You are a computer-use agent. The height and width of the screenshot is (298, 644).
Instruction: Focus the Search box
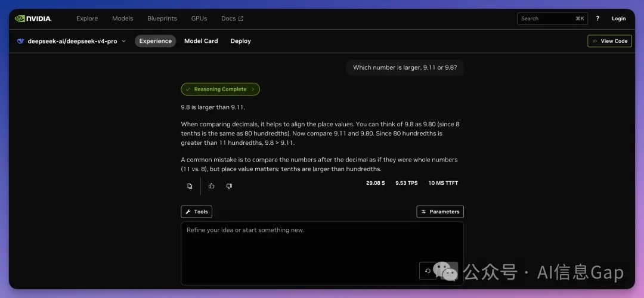(x=552, y=18)
